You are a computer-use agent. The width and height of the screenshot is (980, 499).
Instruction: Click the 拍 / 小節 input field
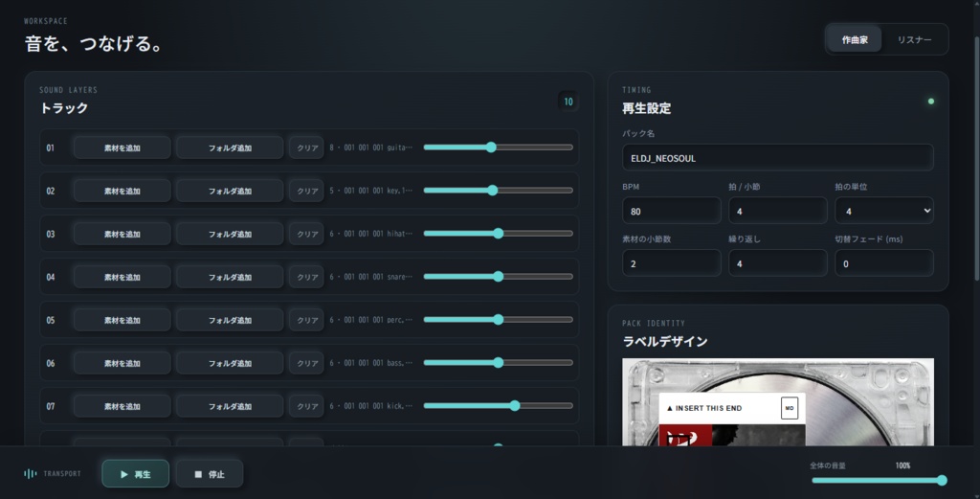click(x=777, y=211)
